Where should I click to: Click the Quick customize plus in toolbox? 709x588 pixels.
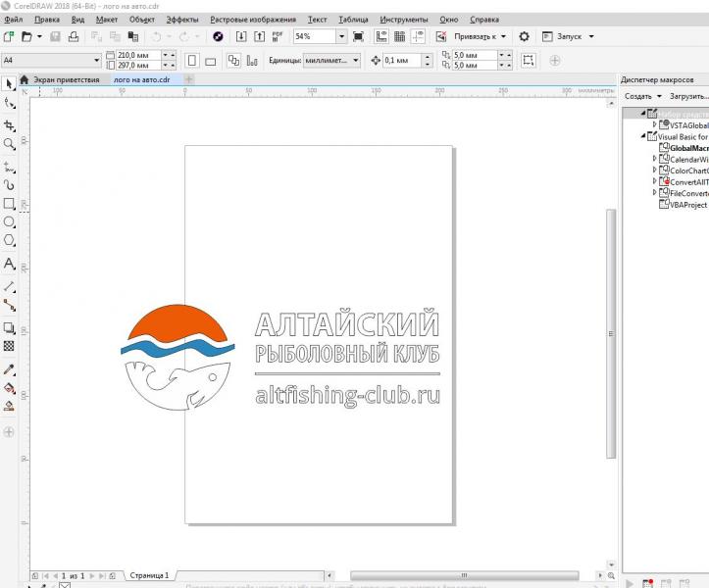[9, 432]
